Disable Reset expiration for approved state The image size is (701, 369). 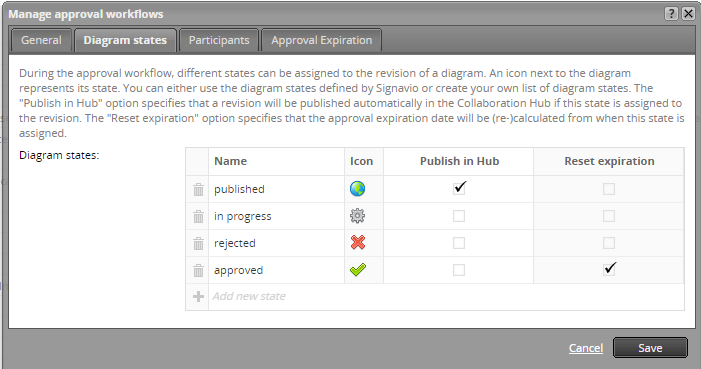point(609,269)
